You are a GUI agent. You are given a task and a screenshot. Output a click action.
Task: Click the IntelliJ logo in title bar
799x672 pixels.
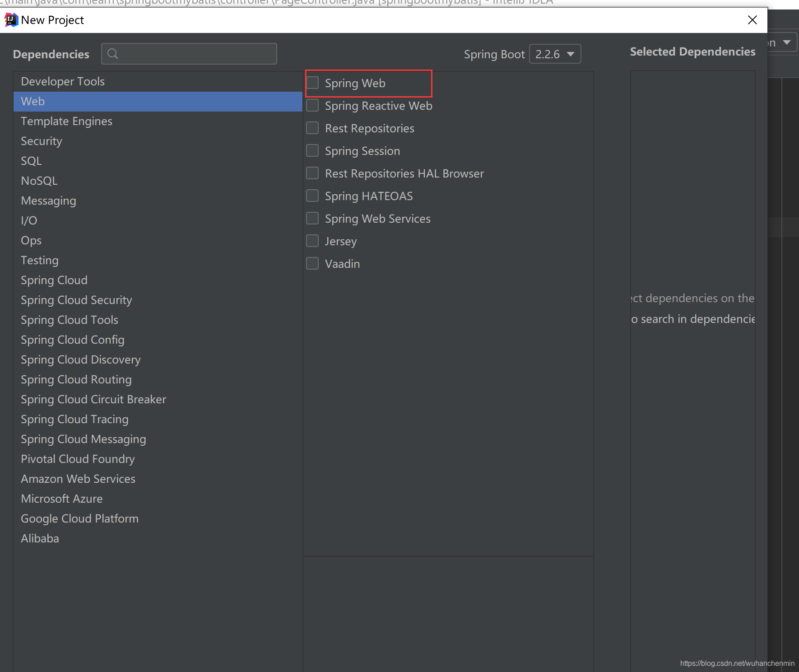(x=11, y=20)
